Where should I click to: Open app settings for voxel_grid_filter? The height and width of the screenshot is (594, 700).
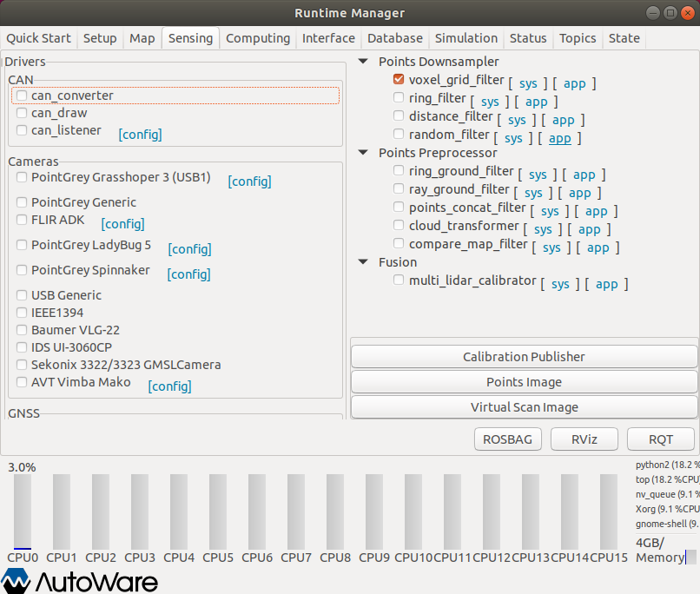tap(575, 83)
